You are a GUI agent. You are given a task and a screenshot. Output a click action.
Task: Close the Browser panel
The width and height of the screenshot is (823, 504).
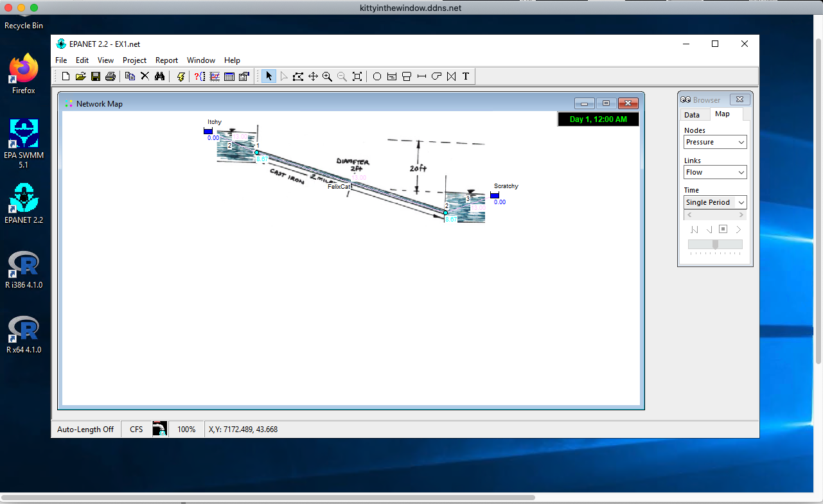coord(739,100)
